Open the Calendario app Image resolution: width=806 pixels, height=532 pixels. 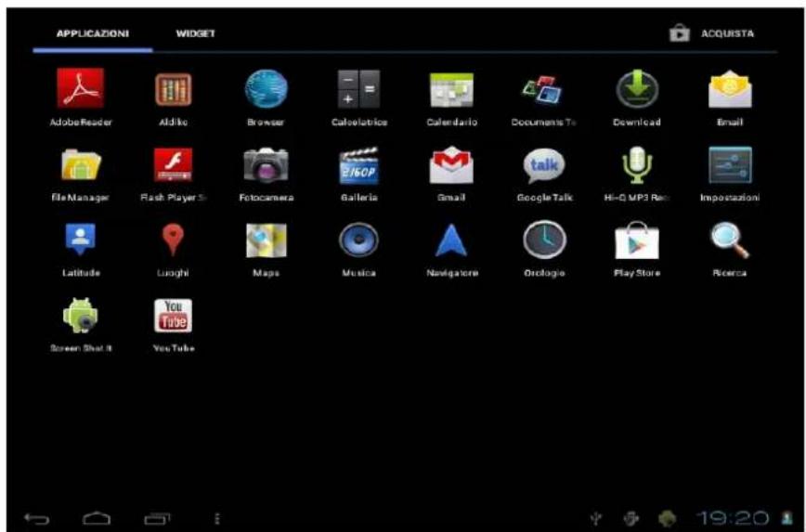(x=451, y=97)
